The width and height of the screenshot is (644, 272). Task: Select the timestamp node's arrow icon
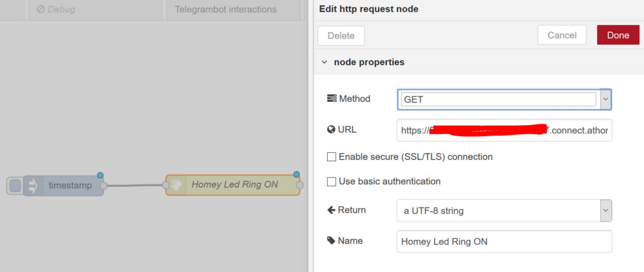coord(32,186)
